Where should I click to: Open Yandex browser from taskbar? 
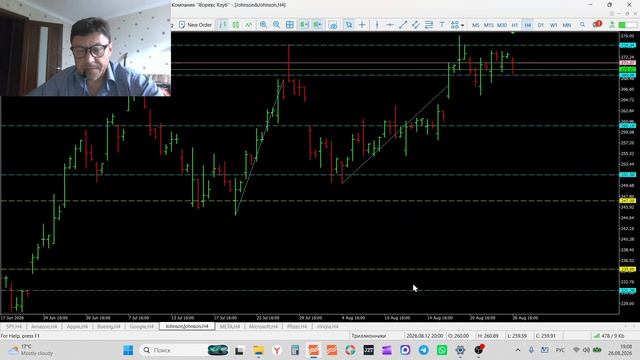[277, 350]
